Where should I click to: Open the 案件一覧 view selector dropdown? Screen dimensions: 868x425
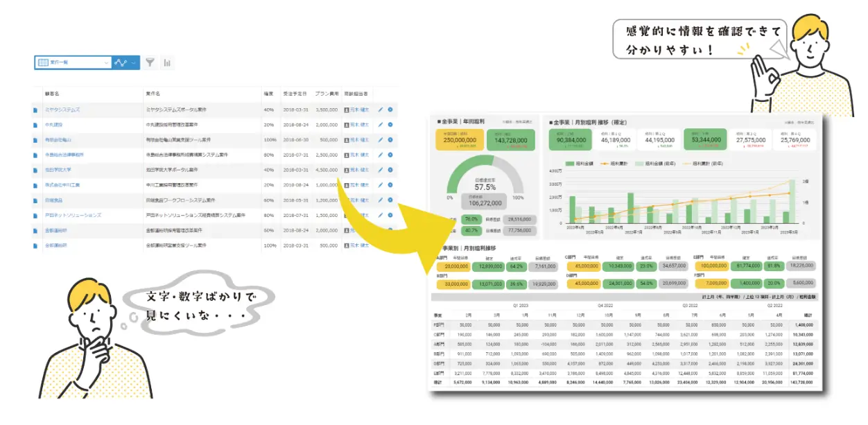(x=73, y=62)
